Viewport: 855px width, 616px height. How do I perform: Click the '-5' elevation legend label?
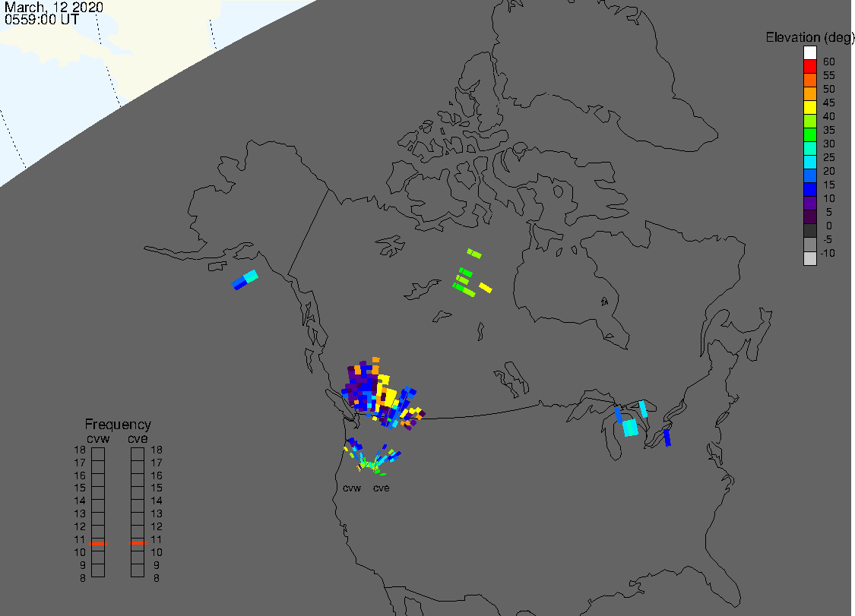[x=828, y=239]
